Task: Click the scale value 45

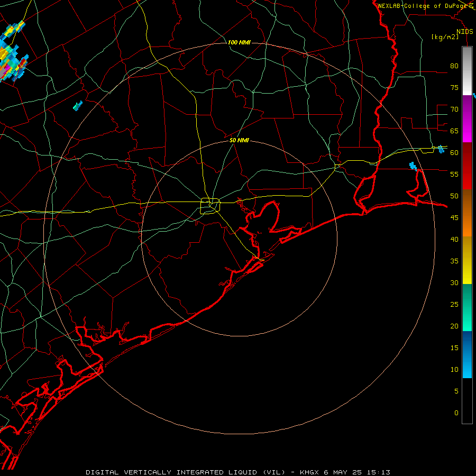Action: click(454, 218)
